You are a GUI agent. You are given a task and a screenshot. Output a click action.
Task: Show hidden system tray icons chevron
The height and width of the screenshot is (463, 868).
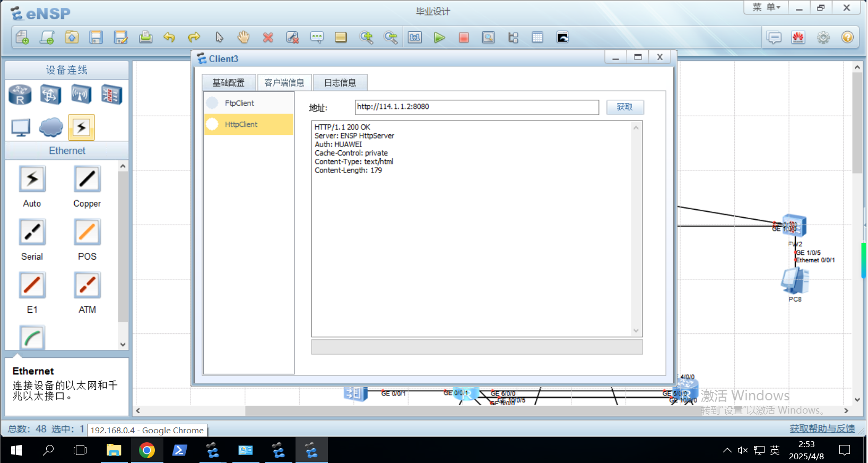pyautogui.click(x=727, y=450)
